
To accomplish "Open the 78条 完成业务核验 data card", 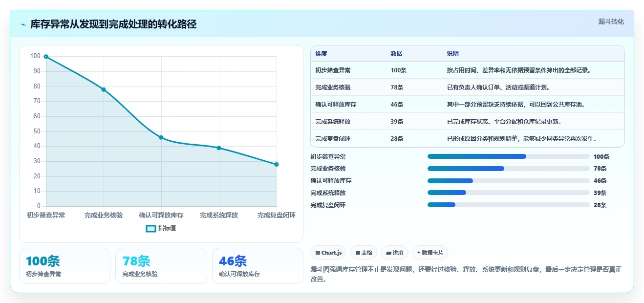I will tap(161, 266).
